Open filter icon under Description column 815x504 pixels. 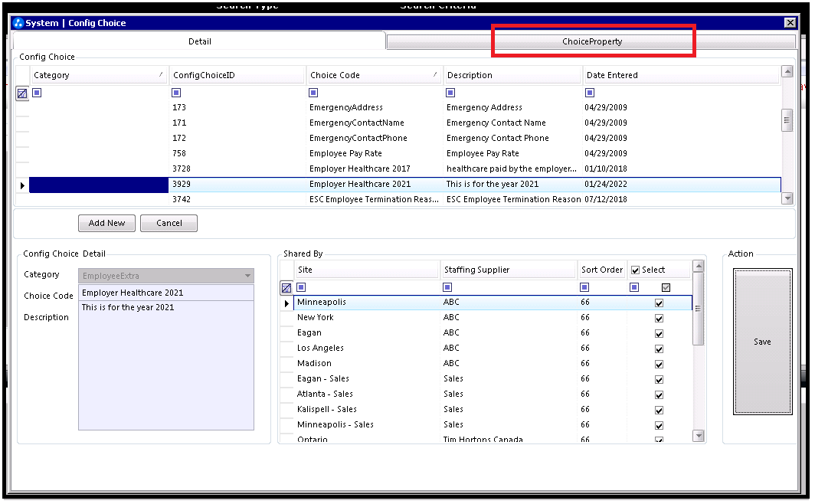click(450, 93)
